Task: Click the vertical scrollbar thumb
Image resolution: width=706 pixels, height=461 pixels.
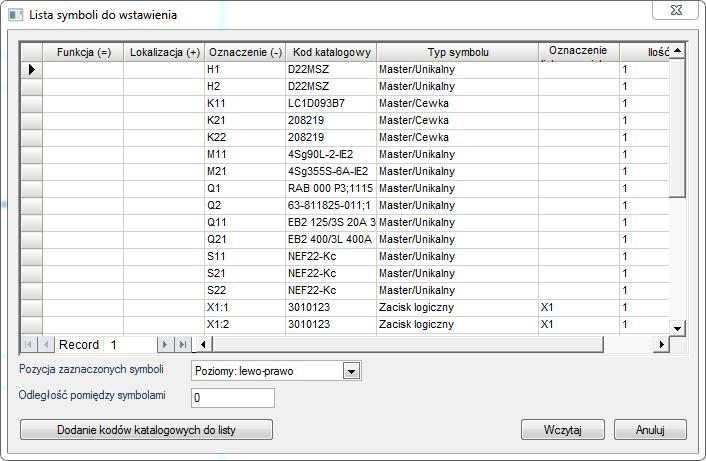Action: point(677,128)
